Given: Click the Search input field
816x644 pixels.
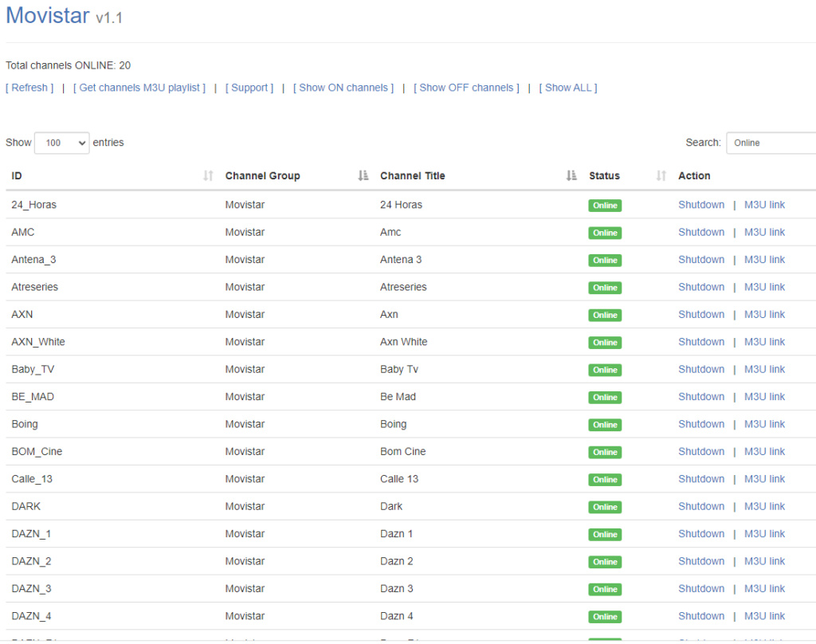Looking at the screenshot, I should coord(771,143).
